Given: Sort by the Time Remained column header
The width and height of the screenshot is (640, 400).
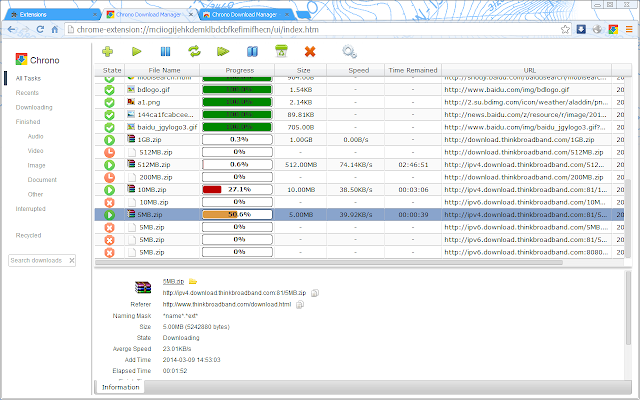Looking at the screenshot, I should click(x=413, y=70).
